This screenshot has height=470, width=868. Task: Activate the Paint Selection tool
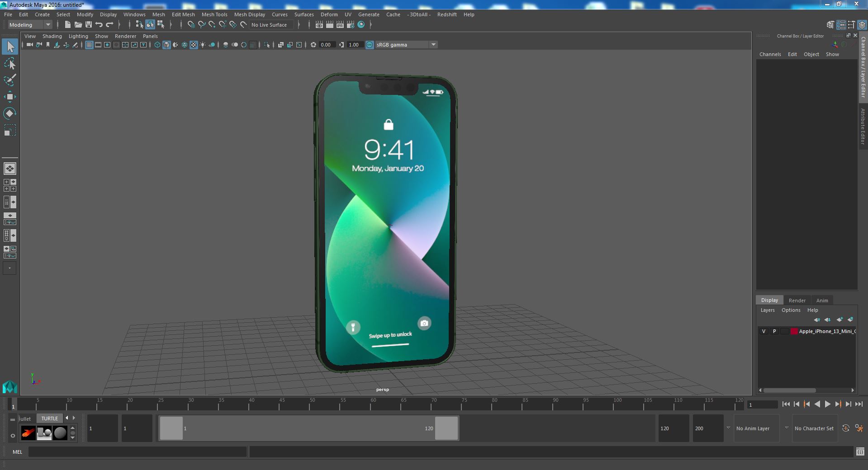(x=10, y=80)
